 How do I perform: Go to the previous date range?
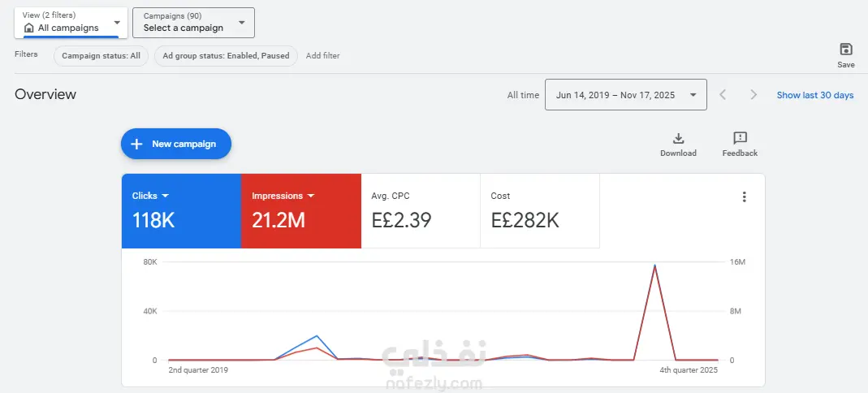pyautogui.click(x=723, y=95)
